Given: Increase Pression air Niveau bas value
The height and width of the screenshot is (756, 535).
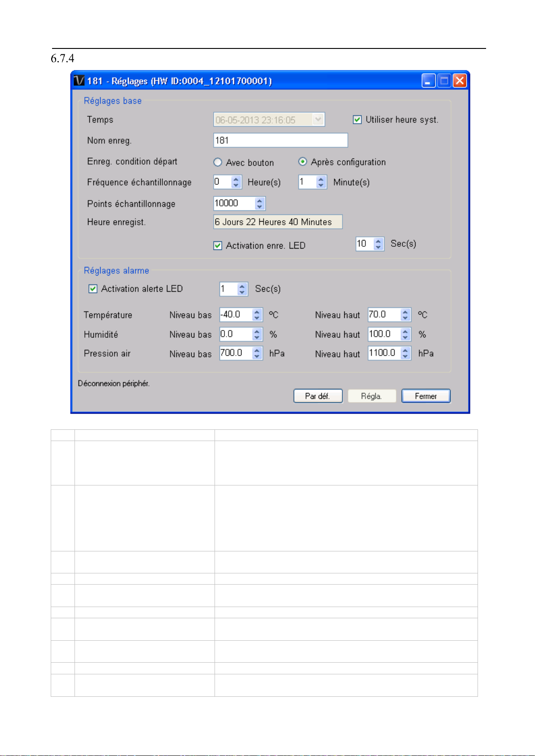Looking at the screenshot, I should [x=257, y=350].
